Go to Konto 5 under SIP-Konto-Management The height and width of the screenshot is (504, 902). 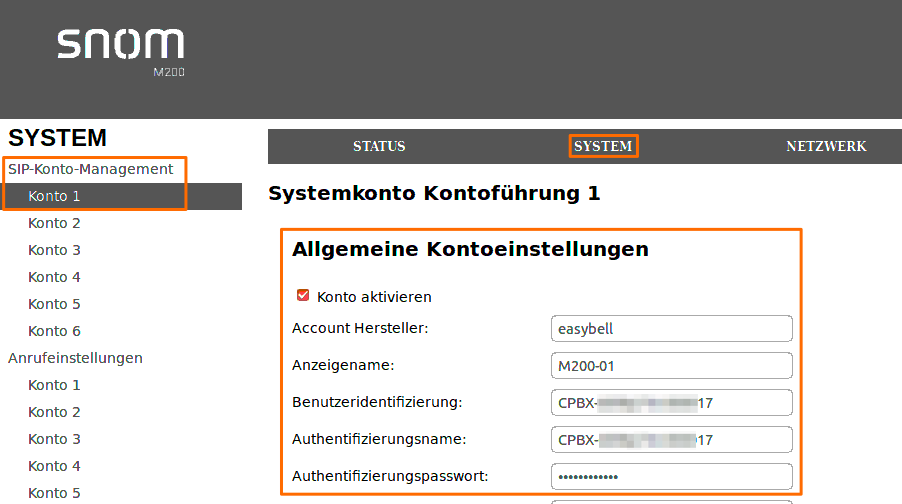(55, 304)
